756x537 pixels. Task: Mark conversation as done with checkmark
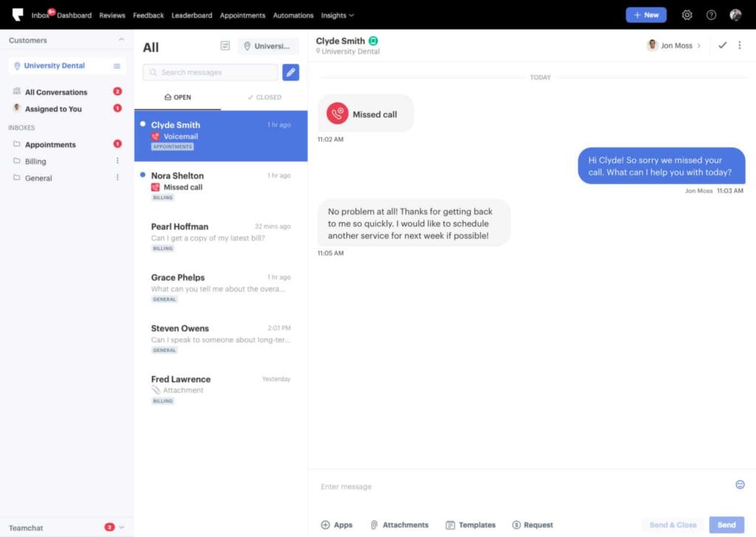click(x=722, y=45)
